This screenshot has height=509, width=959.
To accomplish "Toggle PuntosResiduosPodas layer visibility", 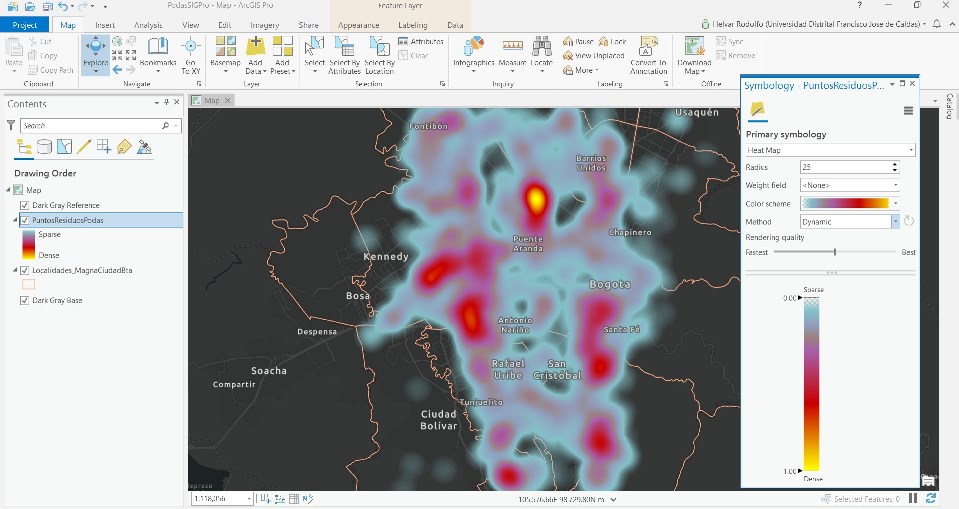I will (x=25, y=220).
